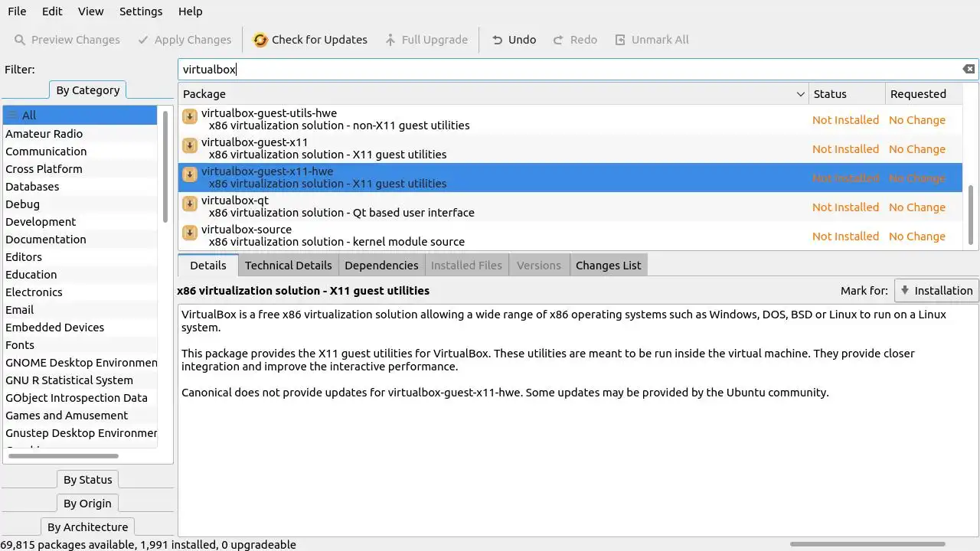Viewport: 980px width, 551px height.
Task: Open the File menu
Action: coord(17,11)
